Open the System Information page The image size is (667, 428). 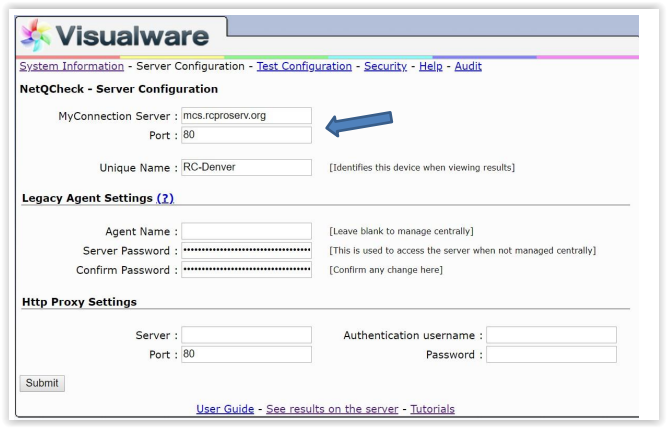(x=71, y=66)
